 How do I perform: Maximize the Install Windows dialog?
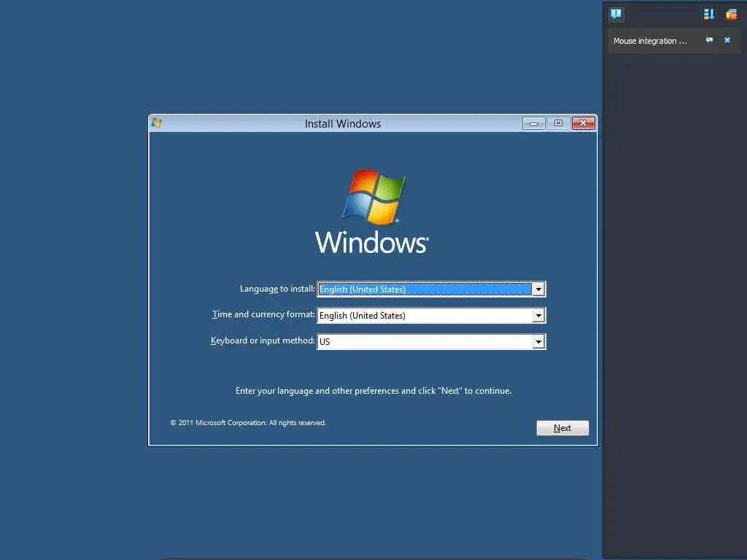click(x=558, y=123)
